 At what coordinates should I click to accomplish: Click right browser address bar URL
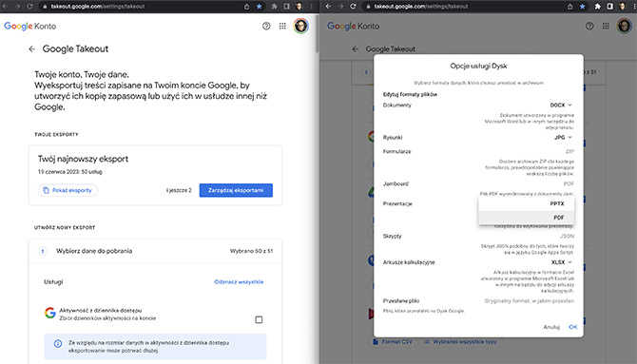tap(421, 7)
